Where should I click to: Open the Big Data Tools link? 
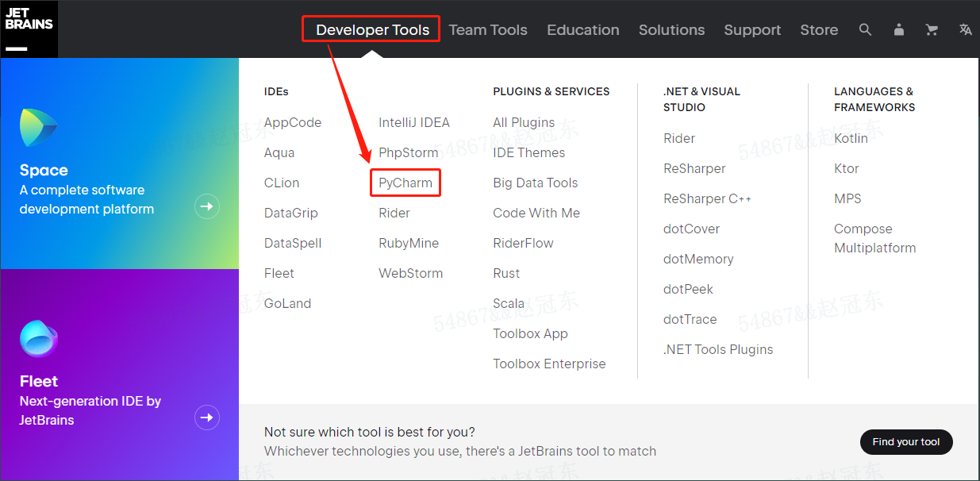pos(536,183)
